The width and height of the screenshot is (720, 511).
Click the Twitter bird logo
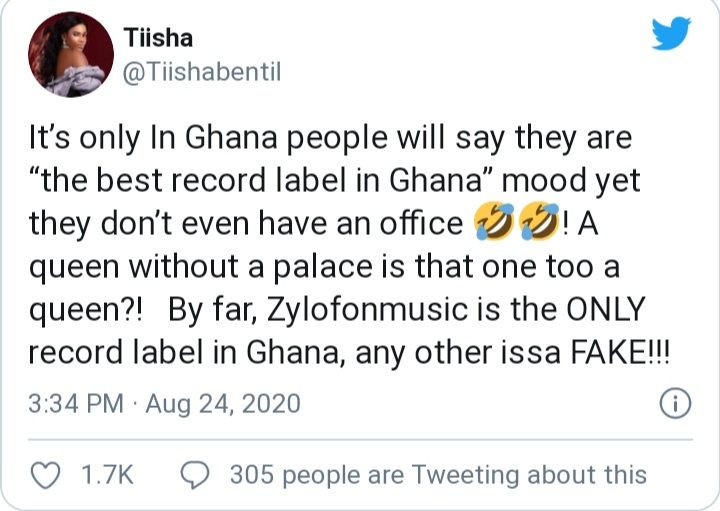coord(671,35)
